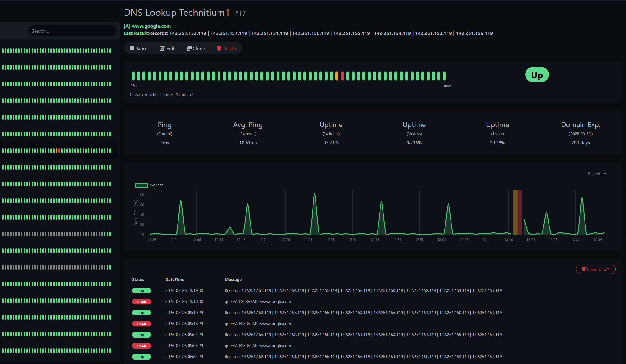The width and height of the screenshot is (626, 364).
Task: Click the Last Result records line
Action: coord(308,33)
